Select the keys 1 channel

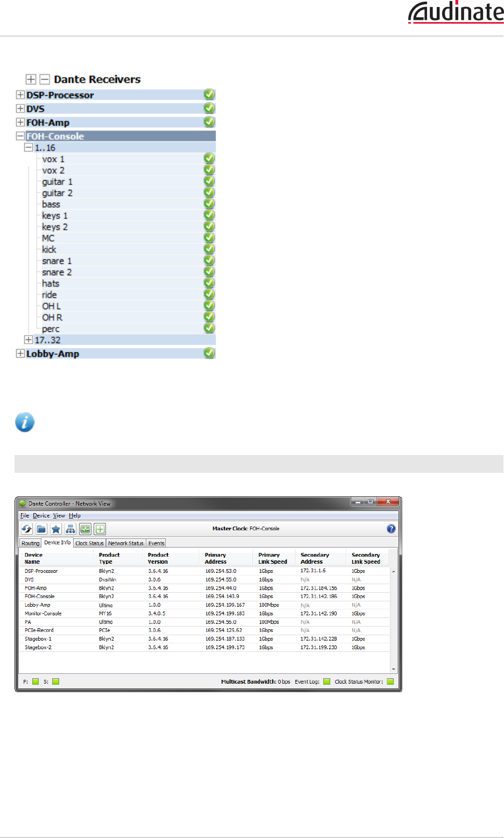(55, 215)
